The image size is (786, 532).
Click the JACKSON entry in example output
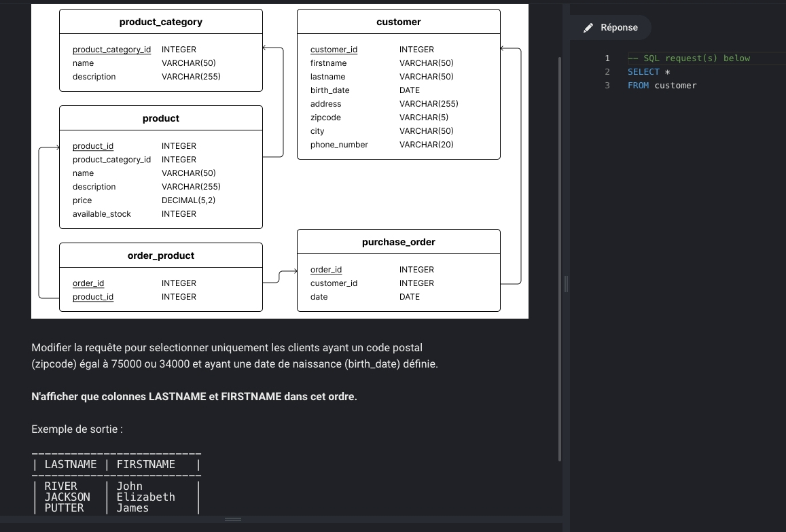coord(67,497)
